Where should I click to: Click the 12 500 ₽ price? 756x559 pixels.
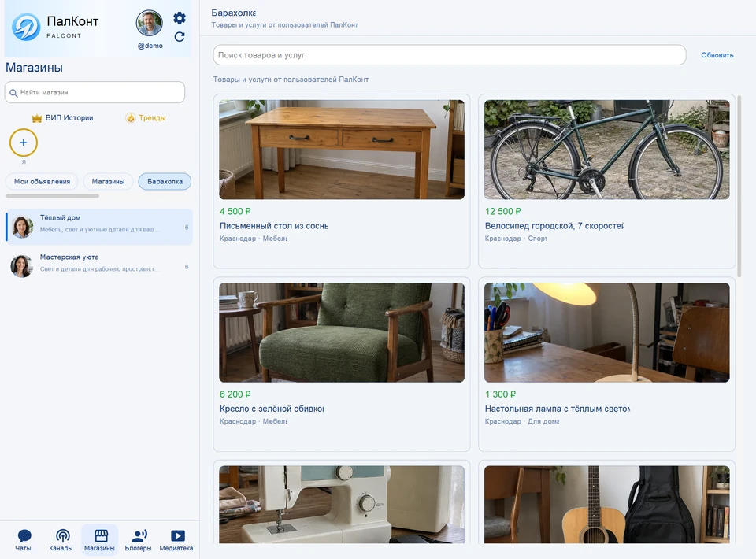tap(503, 212)
